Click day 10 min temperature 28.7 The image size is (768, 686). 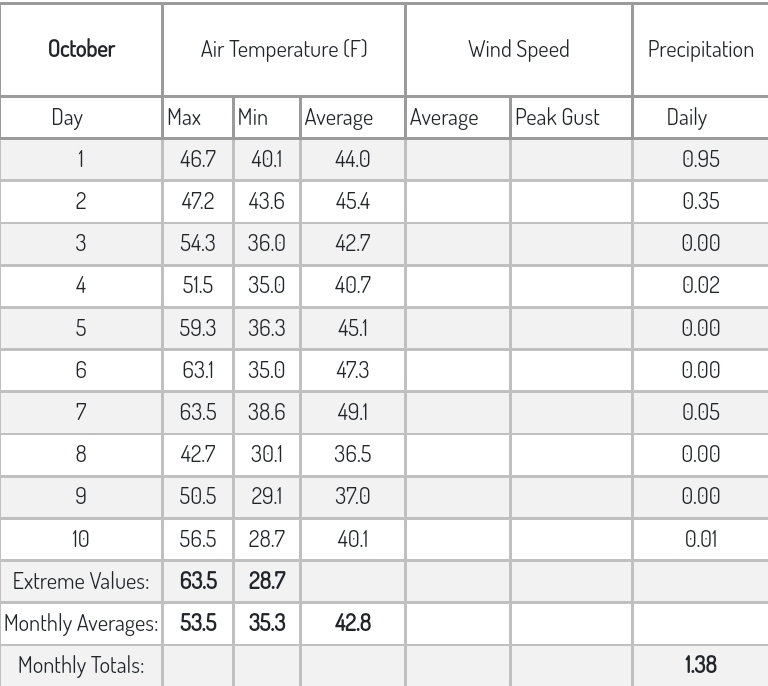266,539
